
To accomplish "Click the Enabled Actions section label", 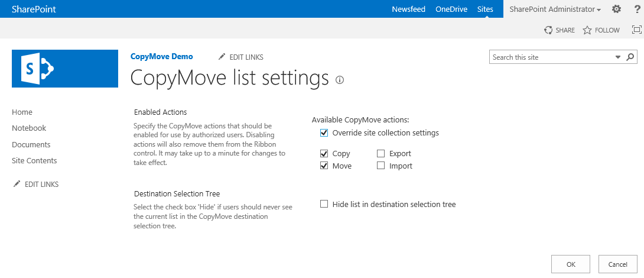I will 161,112.
